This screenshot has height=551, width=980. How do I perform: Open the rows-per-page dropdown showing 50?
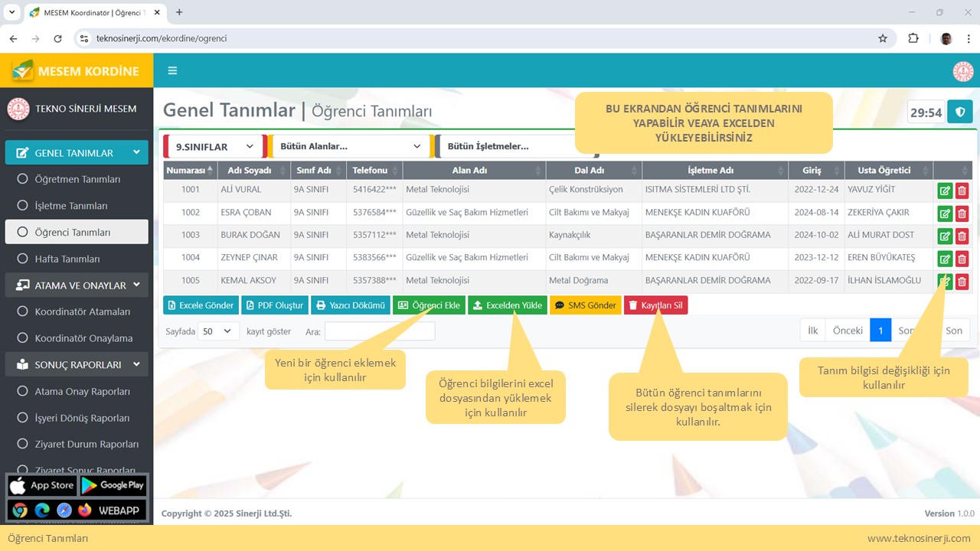(x=218, y=331)
